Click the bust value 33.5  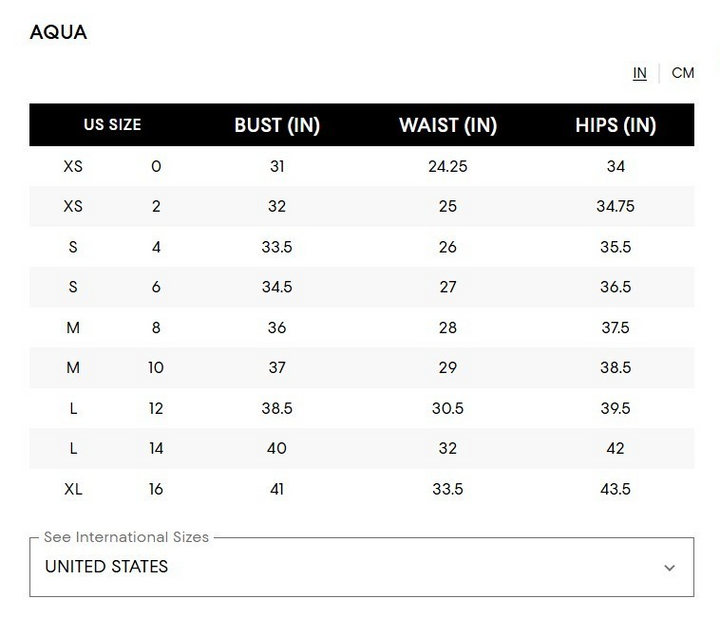pos(277,247)
